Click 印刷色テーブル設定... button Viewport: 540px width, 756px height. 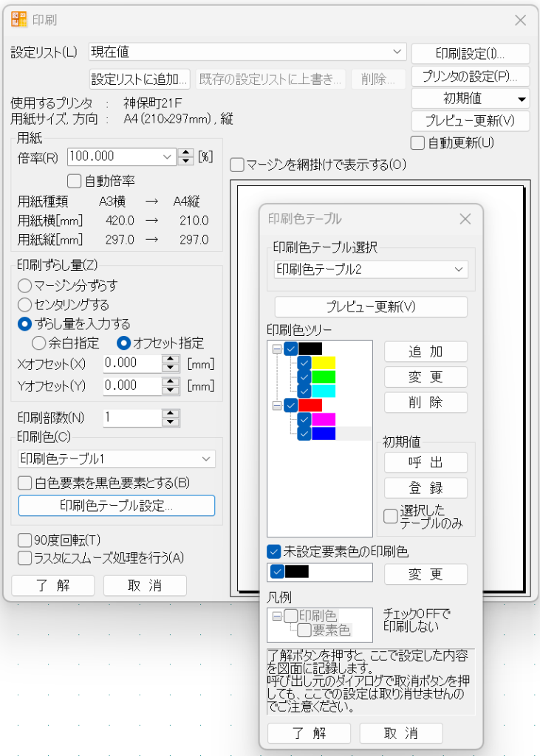point(117,506)
